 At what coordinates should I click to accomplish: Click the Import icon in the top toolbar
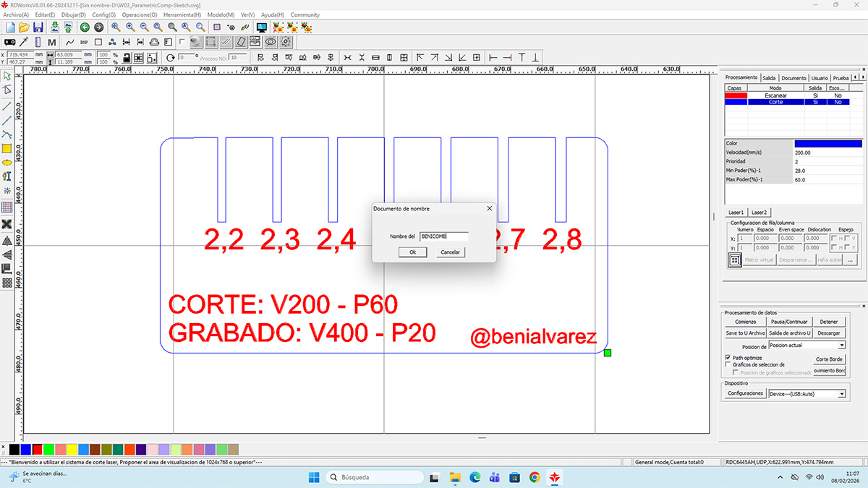tap(55, 27)
